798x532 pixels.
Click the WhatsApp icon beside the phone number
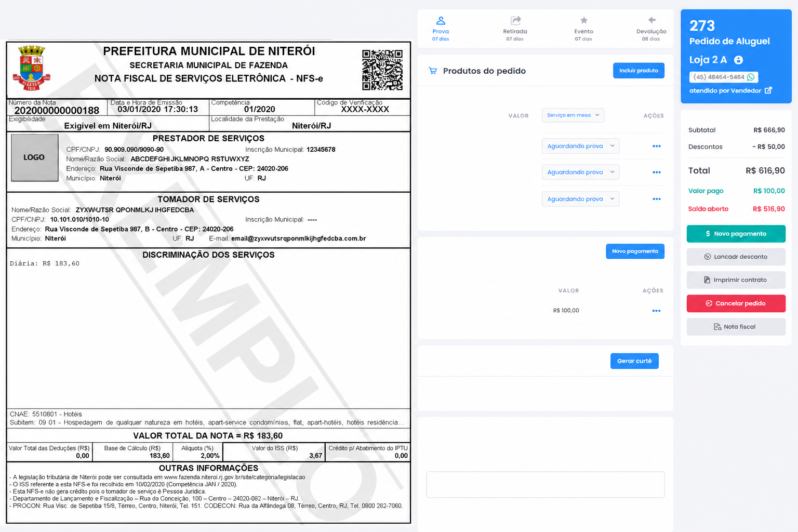751,77
